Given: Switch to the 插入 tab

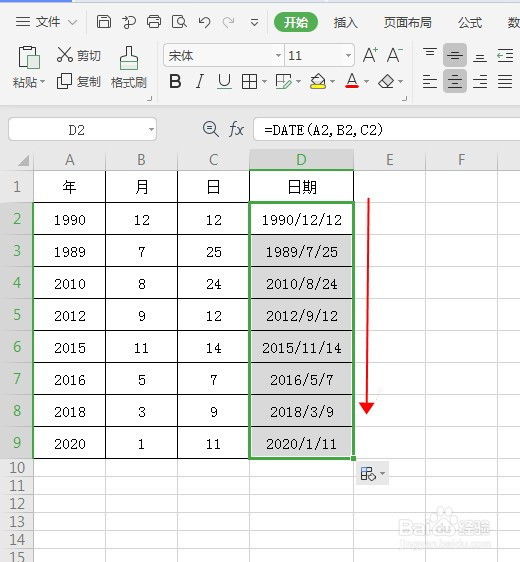Looking at the screenshot, I should 345,23.
